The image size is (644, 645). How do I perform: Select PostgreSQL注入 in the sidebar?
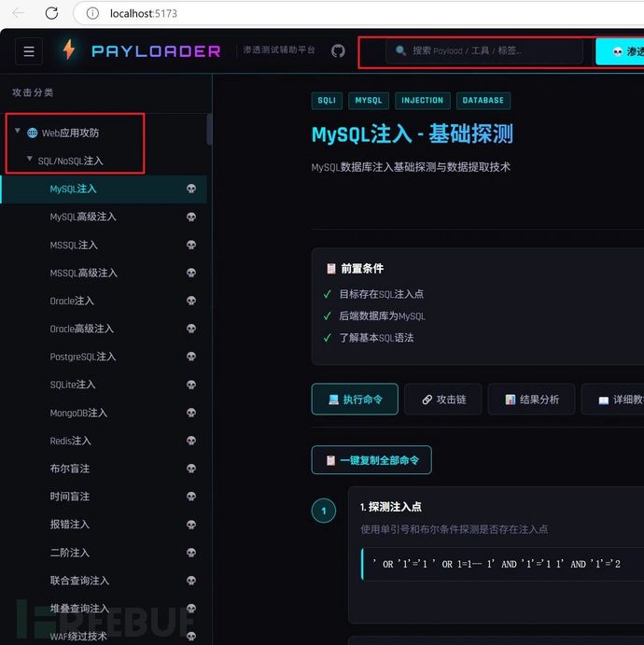click(104, 357)
